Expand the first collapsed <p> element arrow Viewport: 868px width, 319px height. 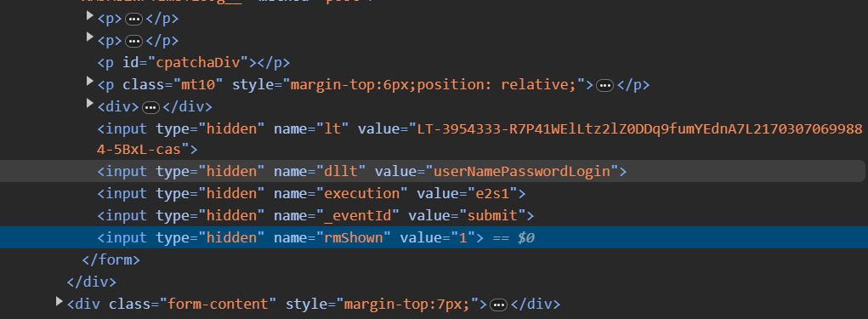point(90,15)
